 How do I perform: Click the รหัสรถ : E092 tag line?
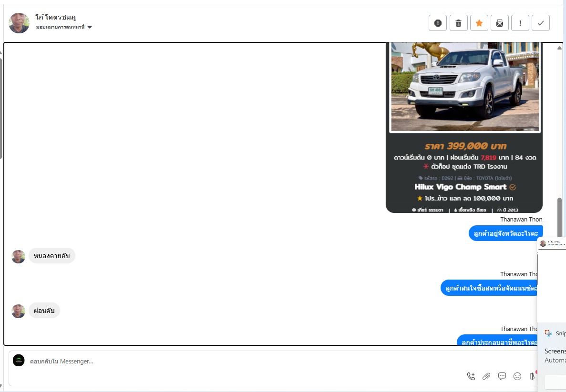[465, 178]
